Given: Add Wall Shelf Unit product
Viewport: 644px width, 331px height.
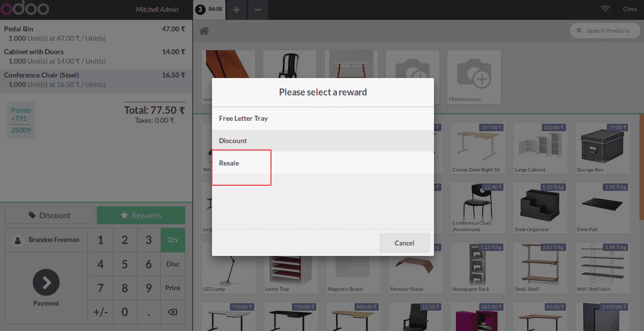Looking at the screenshot, I should click(603, 268).
